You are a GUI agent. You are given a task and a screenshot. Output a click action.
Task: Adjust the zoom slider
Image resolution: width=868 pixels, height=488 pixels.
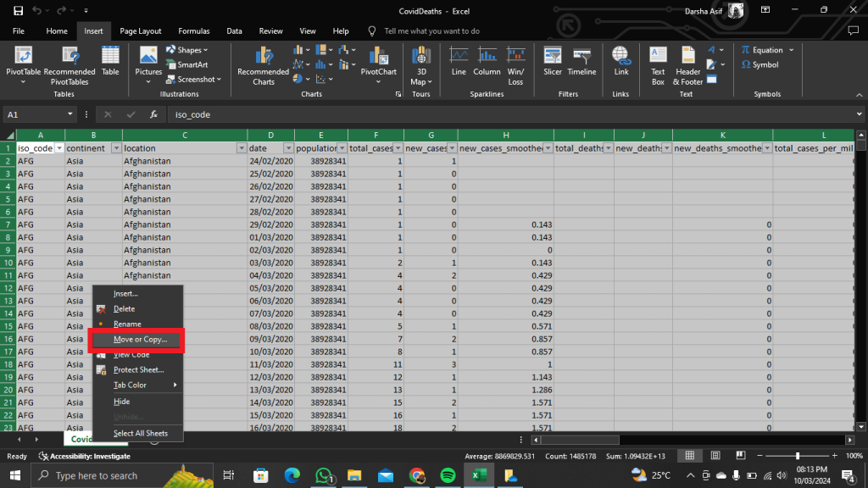coord(798,456)
